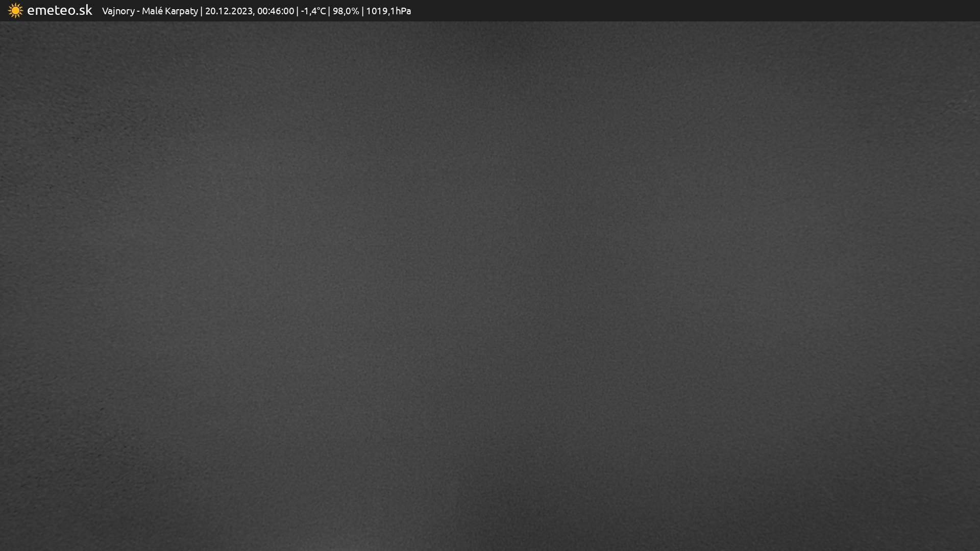
Task: Click the 'sk' domain suffix in logo
Action: pyautogui.click(x=86, y=10)
